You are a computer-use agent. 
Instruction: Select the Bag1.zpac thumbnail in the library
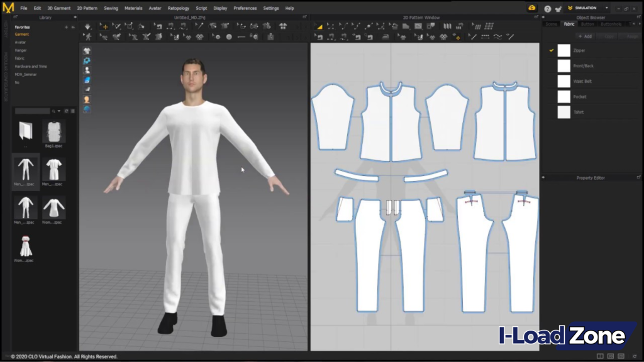pyautogui.click(x=53, y=132)
